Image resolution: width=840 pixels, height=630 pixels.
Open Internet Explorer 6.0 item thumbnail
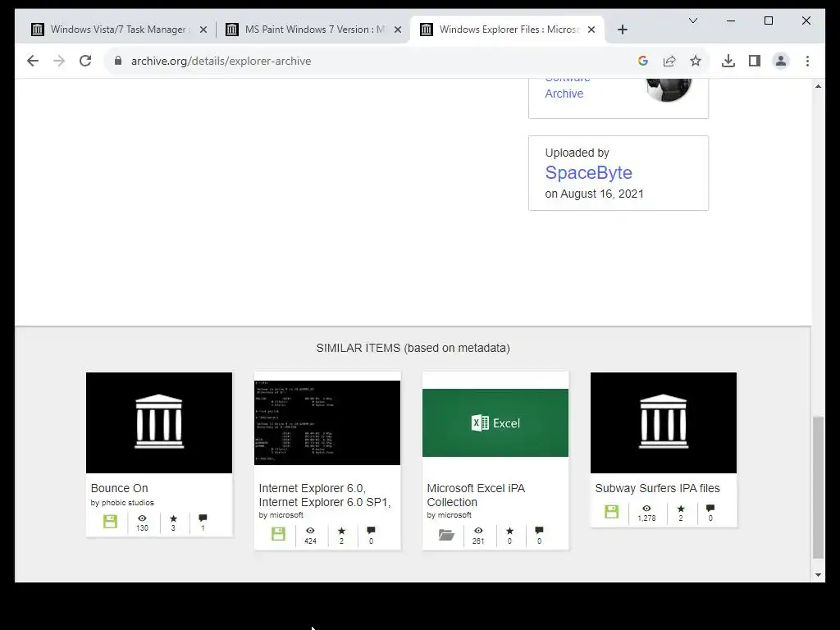327,422
